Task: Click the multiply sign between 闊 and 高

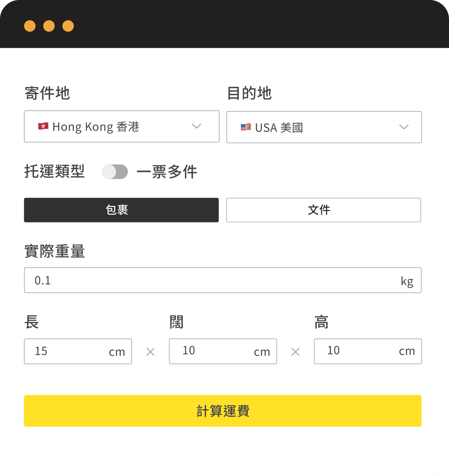Action: (x=295, y=352)
